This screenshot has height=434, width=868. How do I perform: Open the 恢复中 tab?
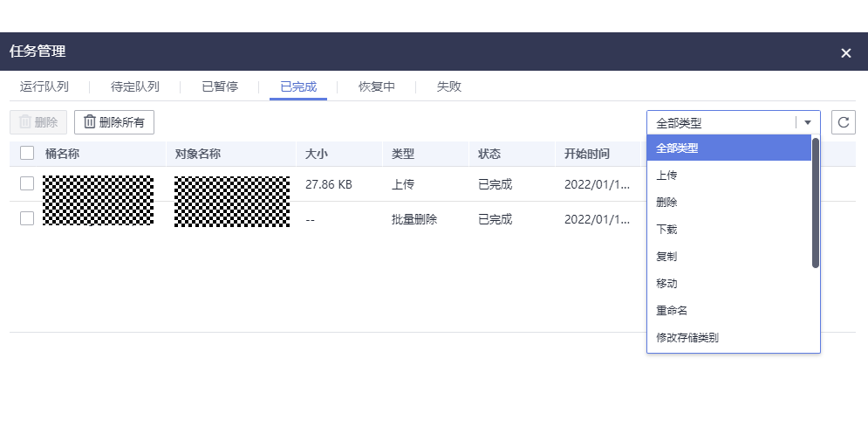pyautogui.click(x=377, y=86)
